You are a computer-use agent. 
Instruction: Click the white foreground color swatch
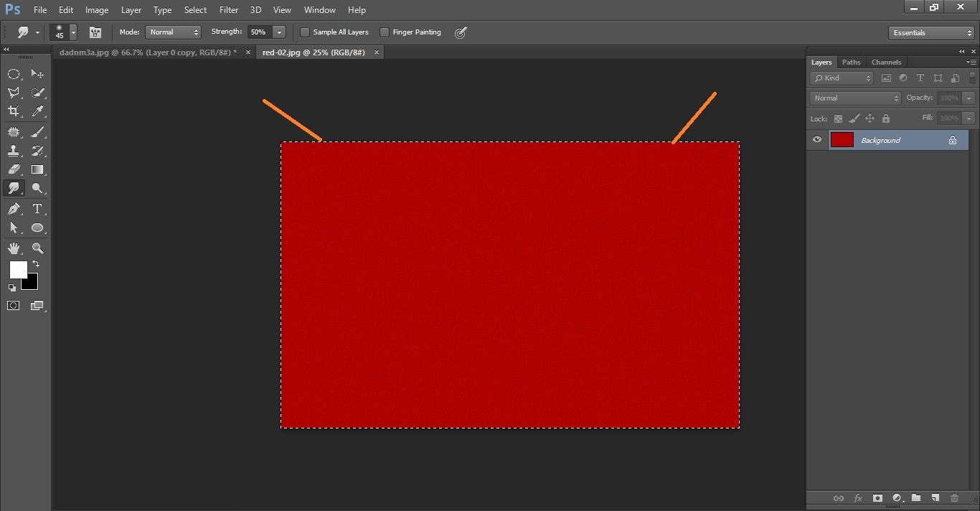coord(17,269)
